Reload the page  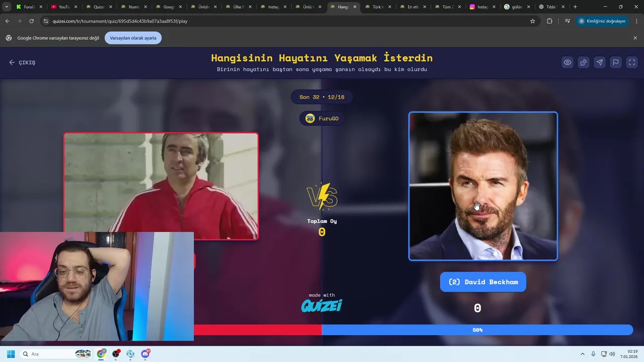[x=31, y=21]
